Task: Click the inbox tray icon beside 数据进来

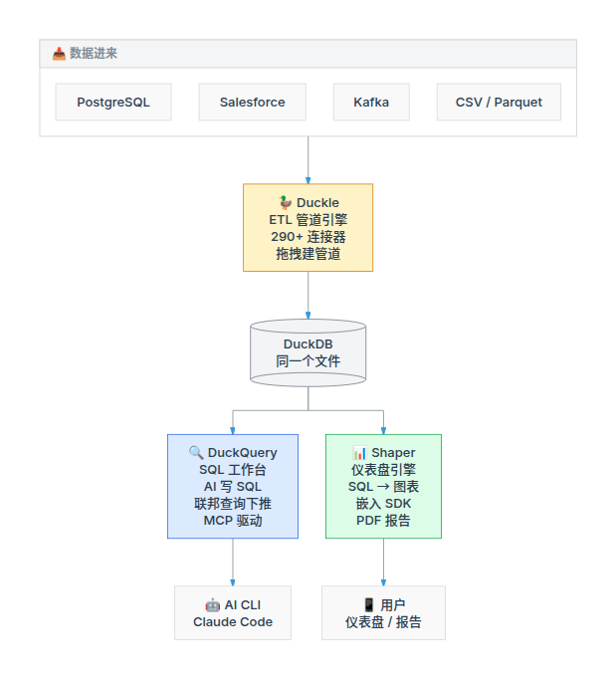Action: coord(59,54)
